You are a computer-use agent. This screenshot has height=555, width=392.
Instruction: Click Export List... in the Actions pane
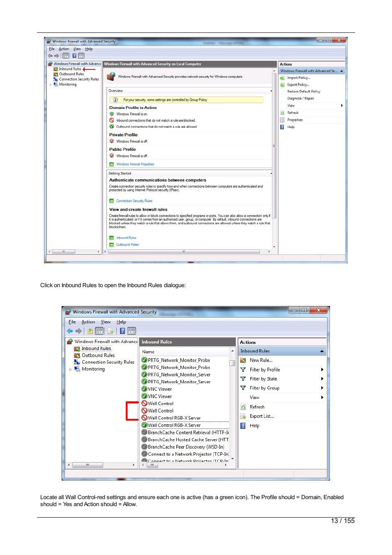262,416
